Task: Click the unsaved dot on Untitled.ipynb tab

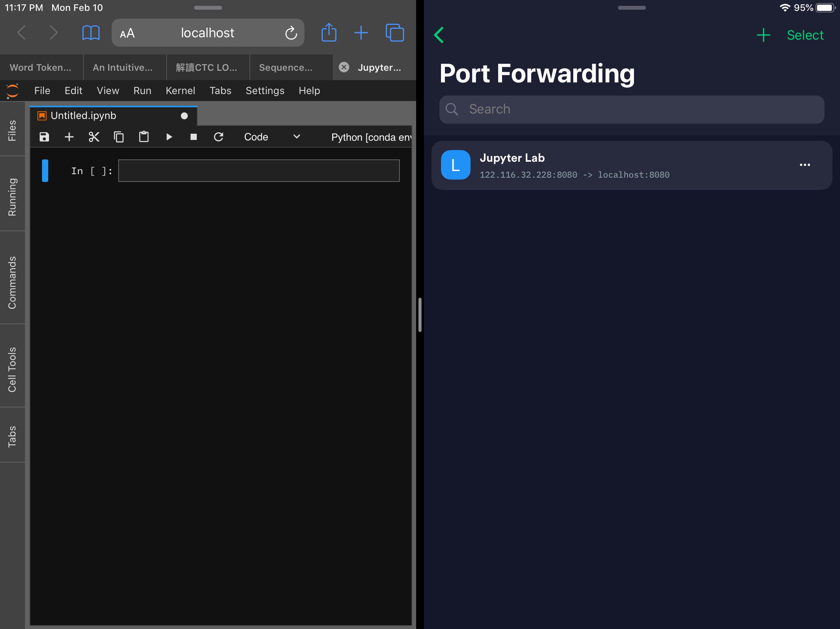Action: (184, 116)
